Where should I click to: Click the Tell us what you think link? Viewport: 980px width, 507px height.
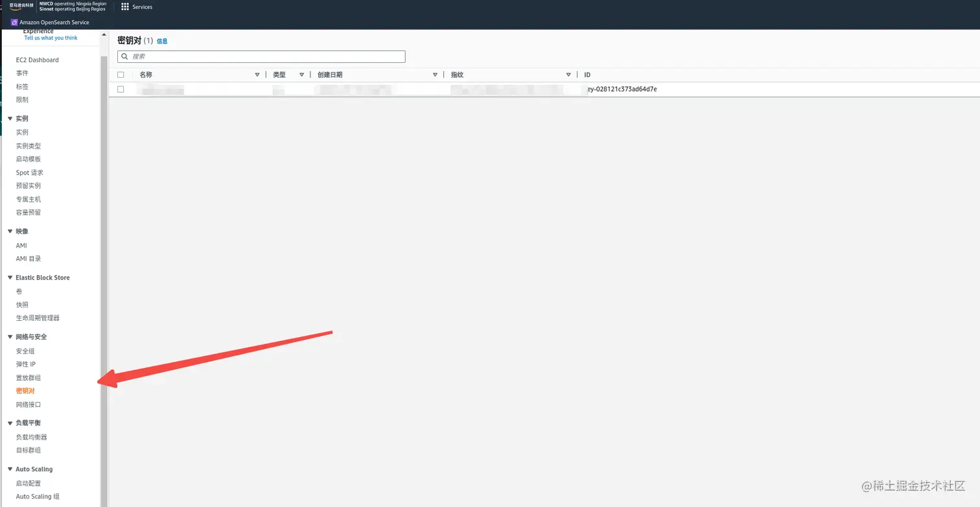tap(51, 38)
